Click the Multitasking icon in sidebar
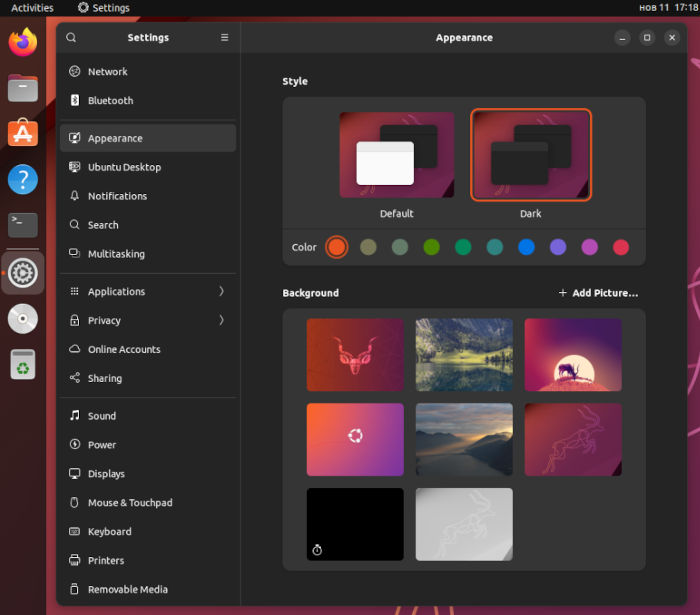The width and height of the screenshot is (700, 615). (x=75, y=253)
